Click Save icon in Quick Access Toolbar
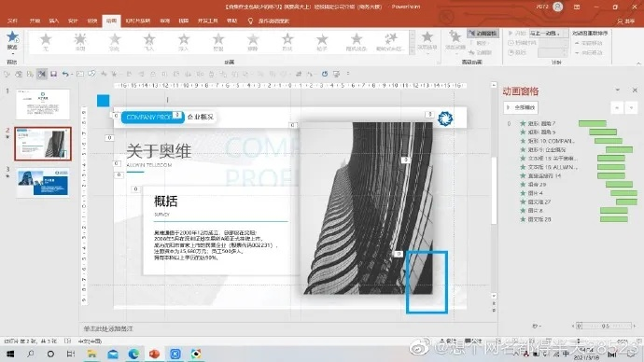The width and height of the screenshot is (644, 362). [53, 74]
